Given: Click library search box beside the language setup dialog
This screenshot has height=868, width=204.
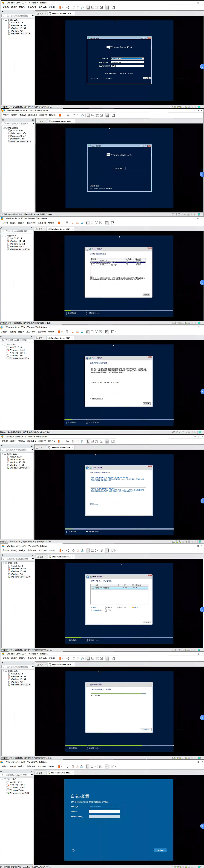Looking at the screenshot, I should point(18,16).
